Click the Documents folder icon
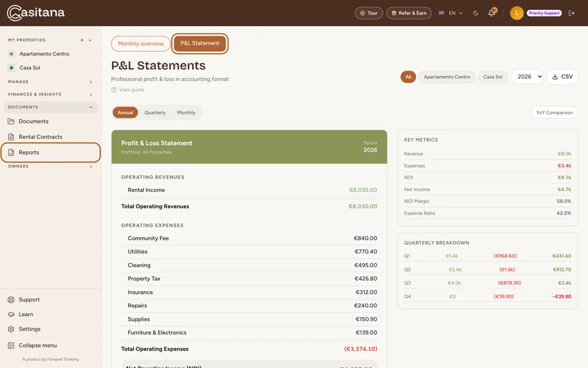 [11, 121]
